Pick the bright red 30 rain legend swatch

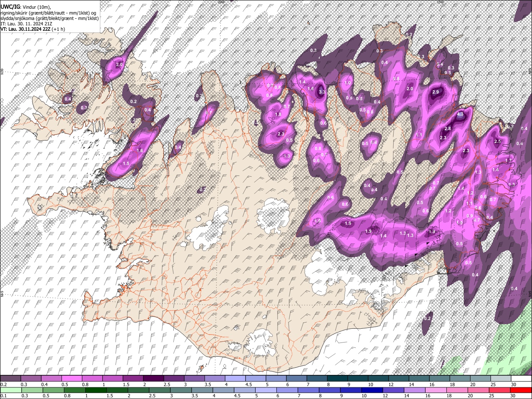click(521, 390)
